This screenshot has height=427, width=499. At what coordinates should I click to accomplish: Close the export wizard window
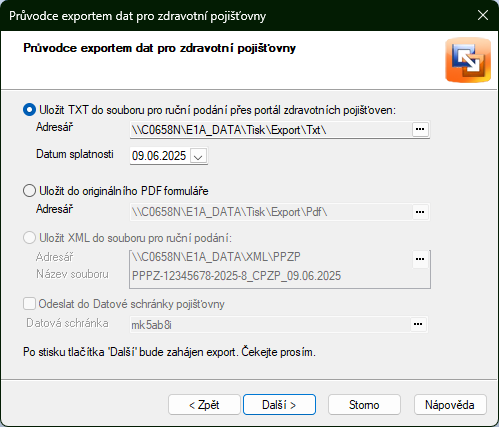pyautogui.click(x=483, y=15)
